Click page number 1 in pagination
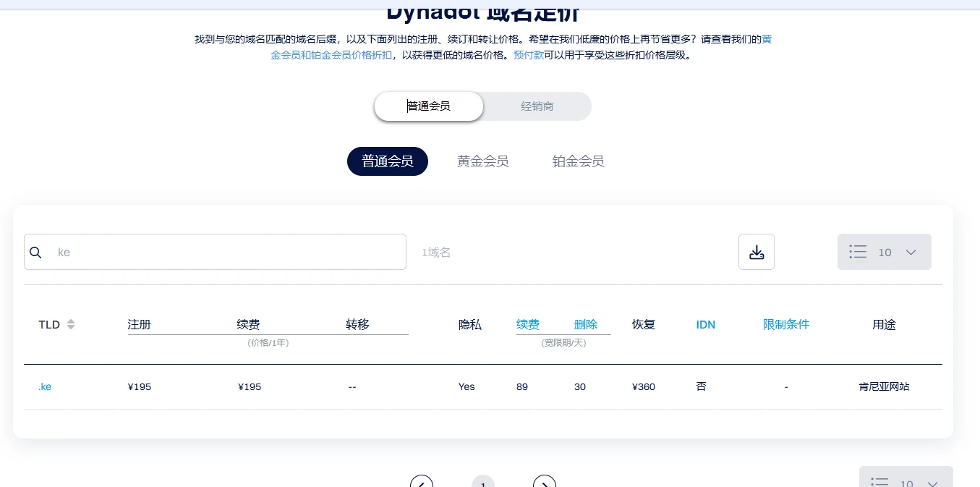This screenshot has width=980, height=487. point(482,483)
